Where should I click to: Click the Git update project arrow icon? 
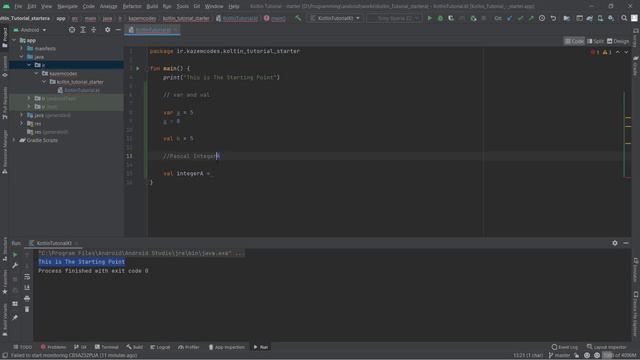click(x=509, y=18)
